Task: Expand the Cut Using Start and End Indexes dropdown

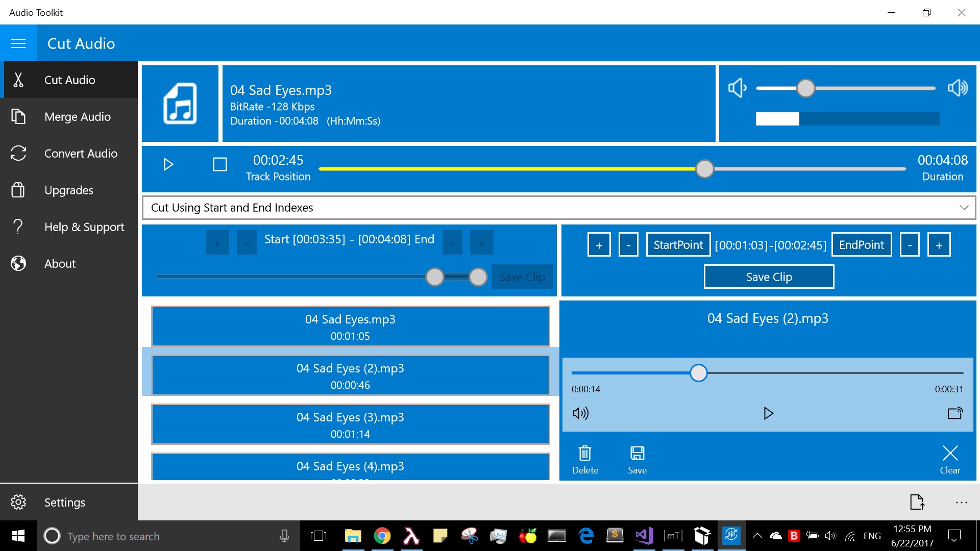Action: [964, 208]
